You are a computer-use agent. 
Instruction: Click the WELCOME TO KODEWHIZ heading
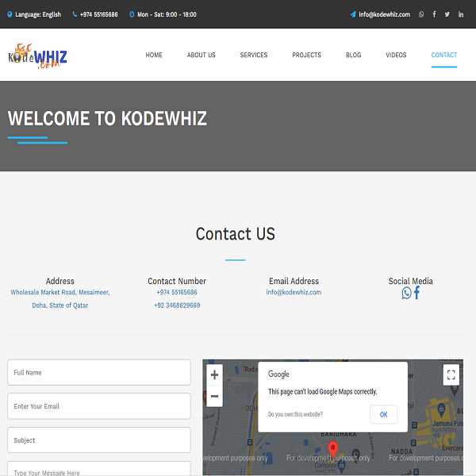click(107, 118)
